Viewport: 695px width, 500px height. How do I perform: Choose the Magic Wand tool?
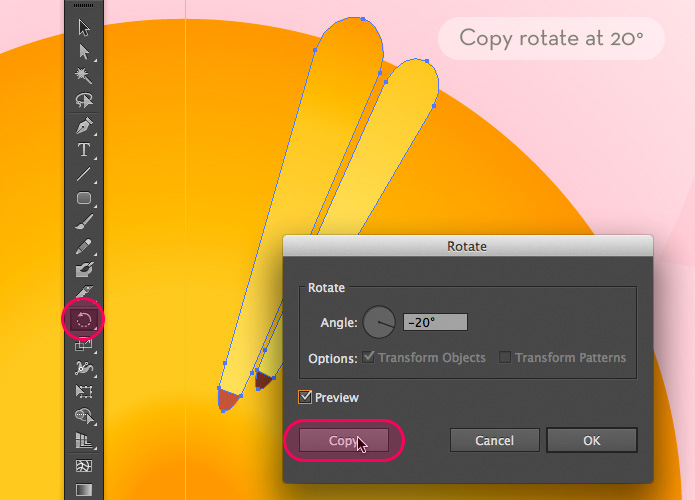(x=83, y=76)
